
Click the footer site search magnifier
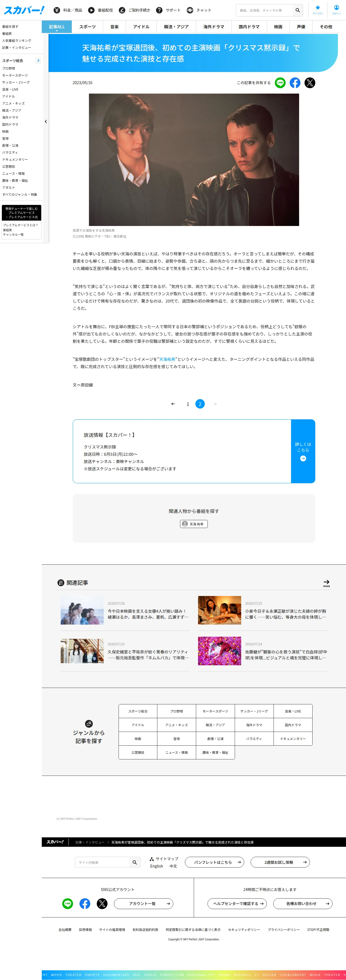coord(134,862)
